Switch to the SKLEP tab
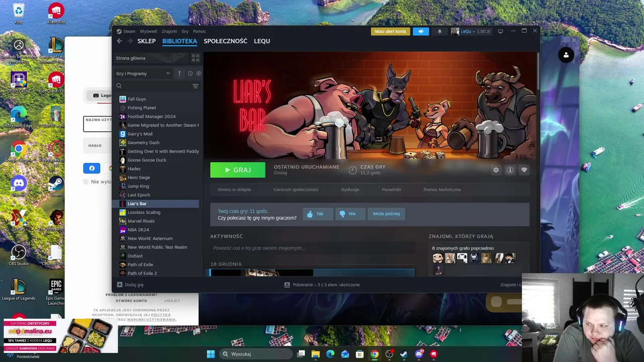Image resolution: width=644 pixels, height=362 pixels. tap(146, 41)
